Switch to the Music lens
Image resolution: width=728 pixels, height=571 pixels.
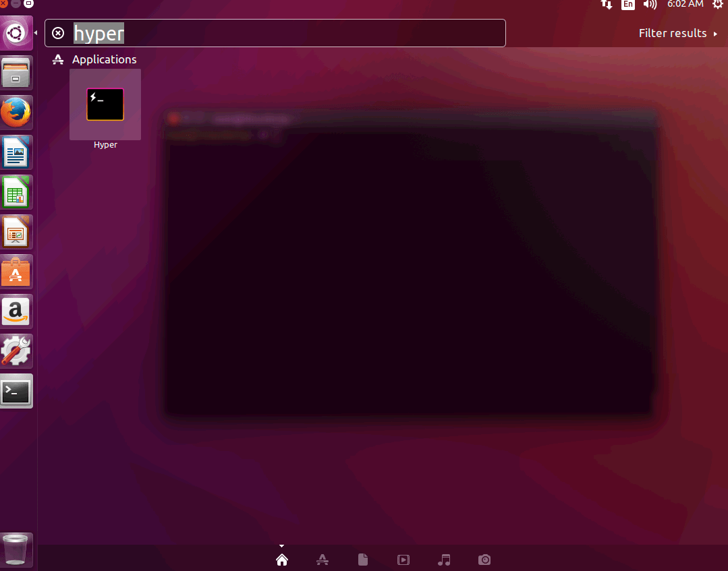click(444, 560)
